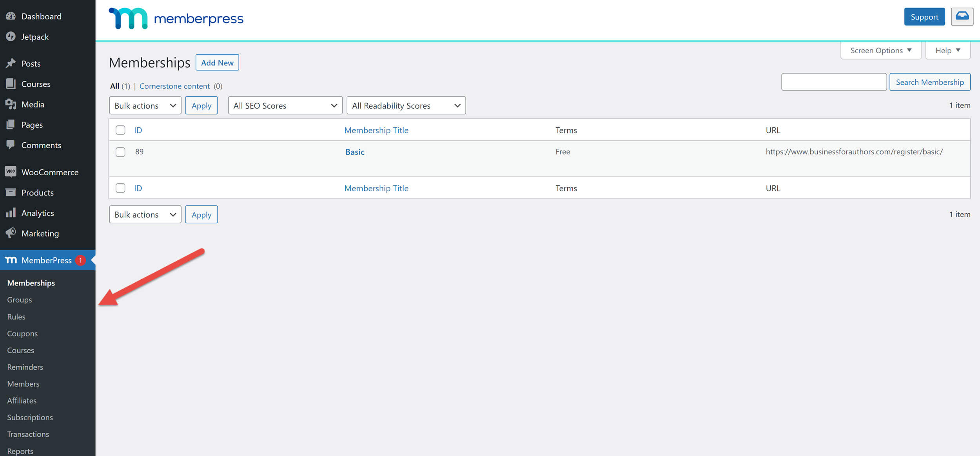Open Transactions submenu item

(28, 434)
